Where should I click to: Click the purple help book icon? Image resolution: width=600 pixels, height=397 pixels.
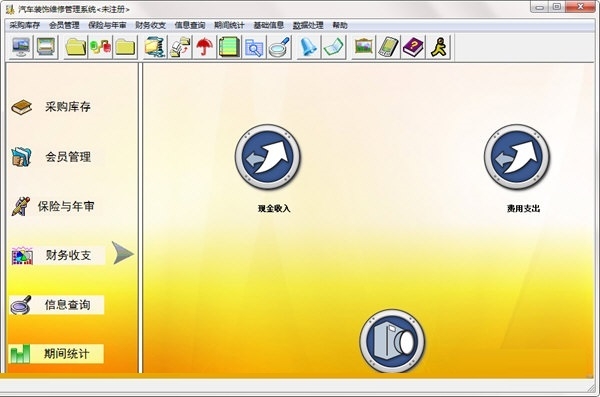pyautogui.click(x=413, y=47)
